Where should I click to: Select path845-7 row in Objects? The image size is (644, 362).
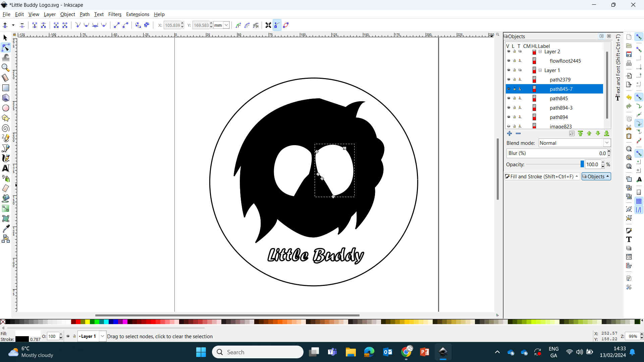click(x=554, y=89)
